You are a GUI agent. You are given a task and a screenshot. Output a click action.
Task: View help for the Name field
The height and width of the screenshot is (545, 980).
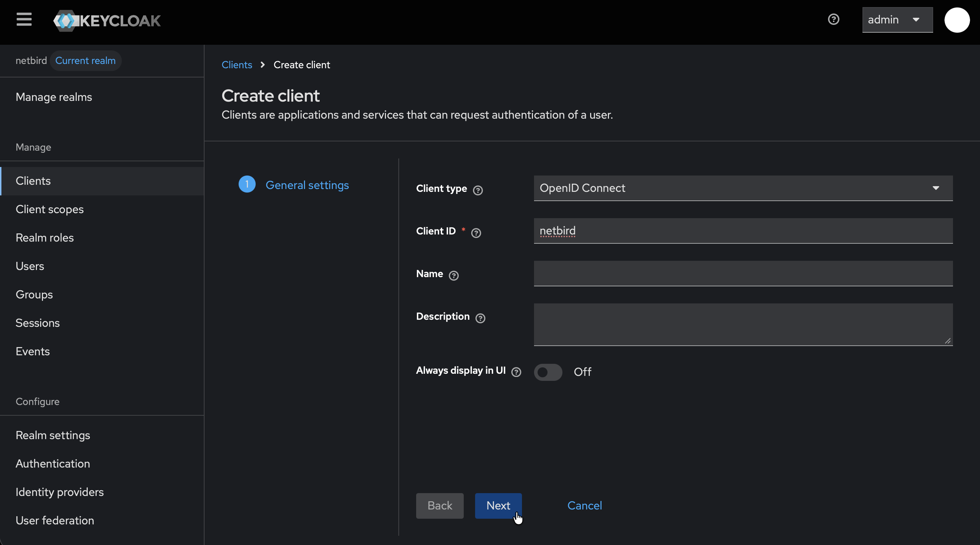453,276
